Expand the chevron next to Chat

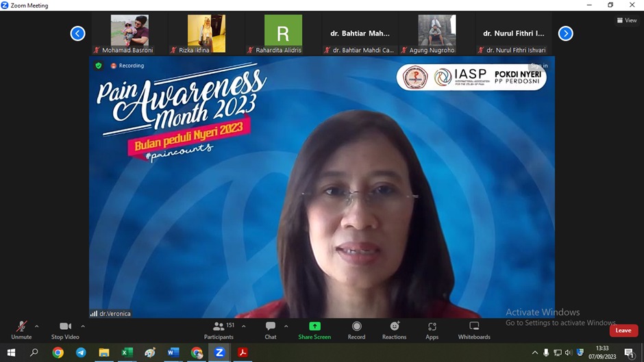coord(286,326)
